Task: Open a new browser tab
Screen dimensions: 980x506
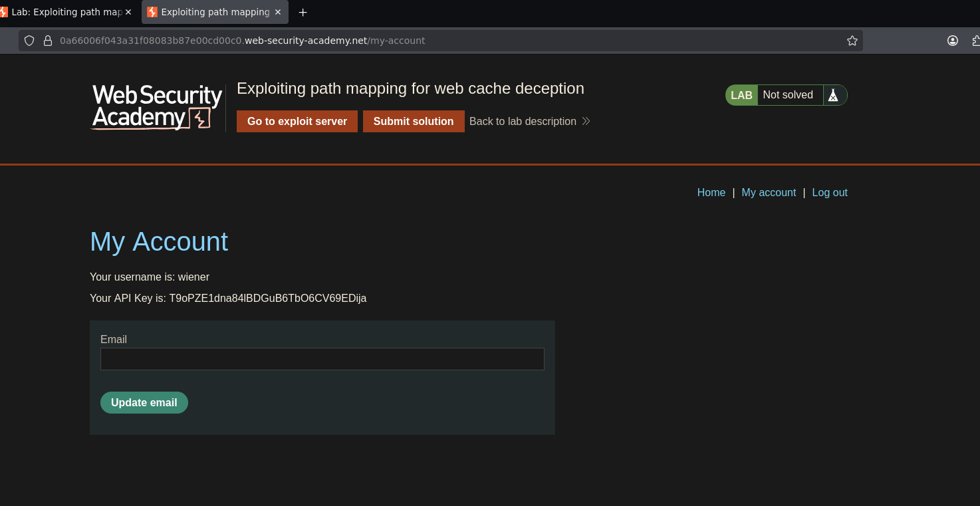Action: [x=303, y=12]
